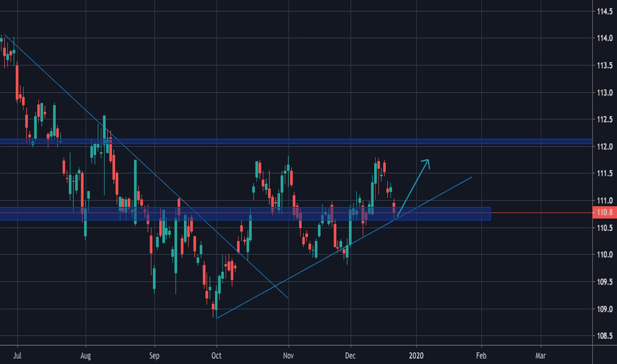Select the 114.0 price axis label
Viewport: 617px width, 364px height.
pyautogui.click(x=605, y=38)
